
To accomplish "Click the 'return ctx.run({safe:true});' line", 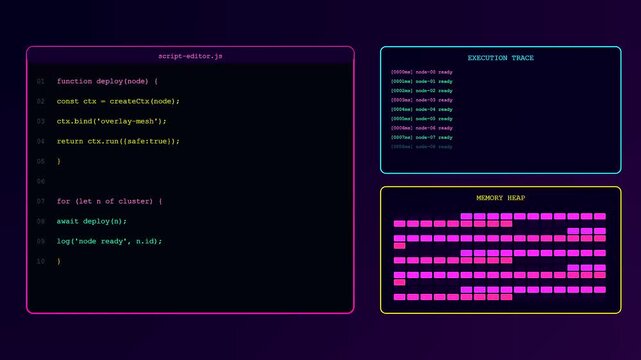I will pos(118,141).
